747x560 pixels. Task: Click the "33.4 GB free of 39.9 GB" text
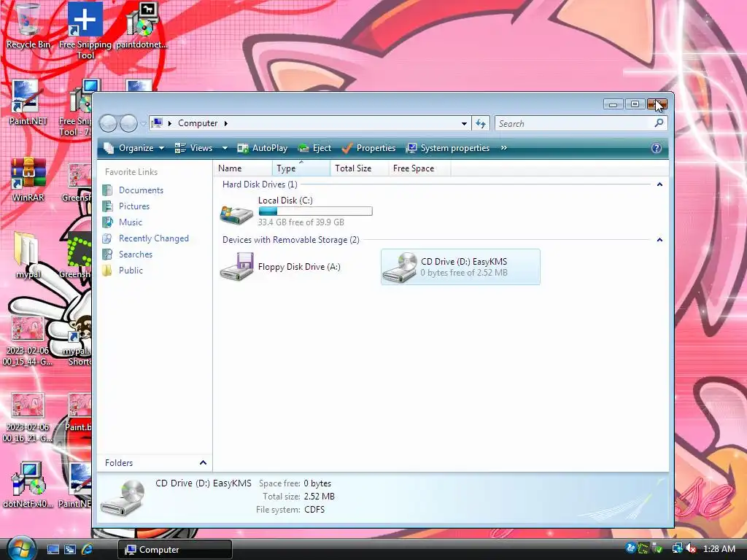point(301,222)
